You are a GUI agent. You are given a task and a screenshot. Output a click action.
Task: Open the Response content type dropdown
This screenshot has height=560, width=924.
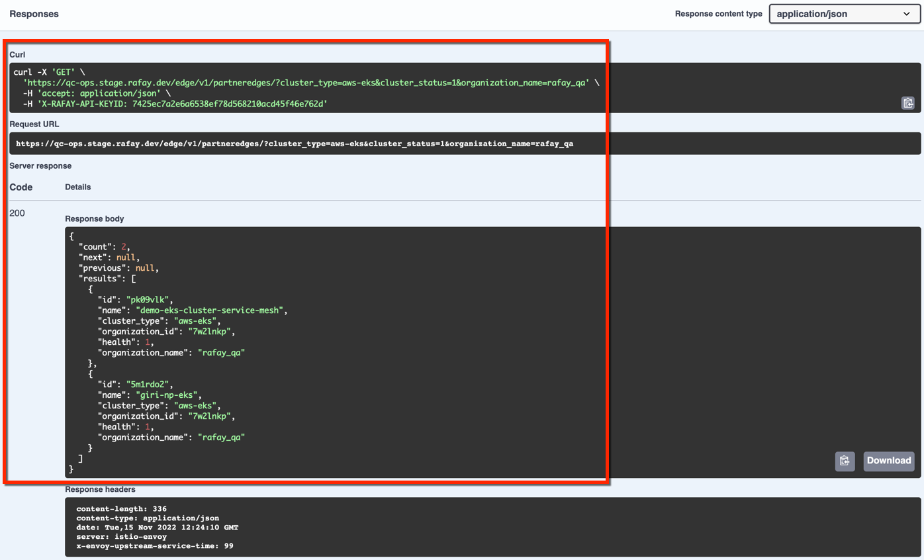coord(844,14)
